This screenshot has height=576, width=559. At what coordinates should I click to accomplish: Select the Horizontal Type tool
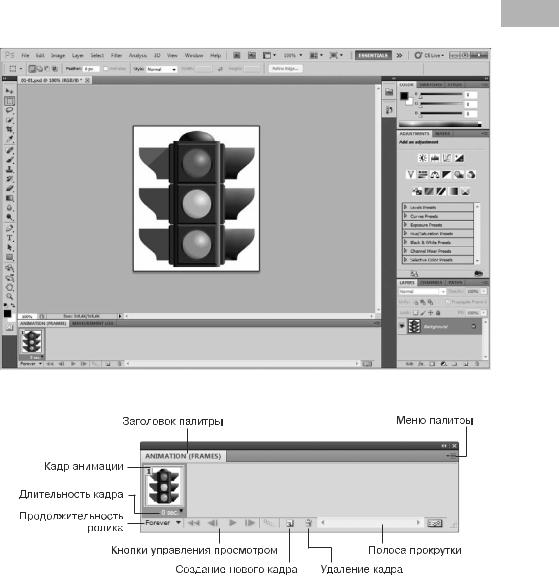click(x=9, y=238)
